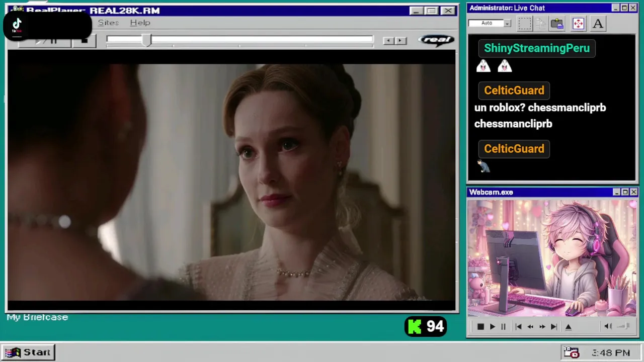Viewport: 644px width, 362px height.
Task: Click the marquee selection tool in Live Chat
Action: [524, 23]
